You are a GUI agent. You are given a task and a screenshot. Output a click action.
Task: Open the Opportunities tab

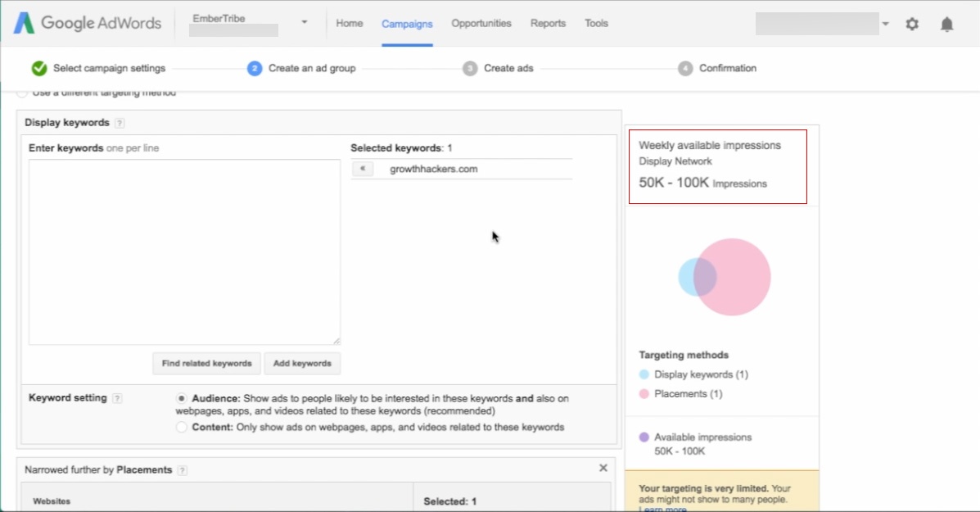pyautogui.click(x=481, y=23)
